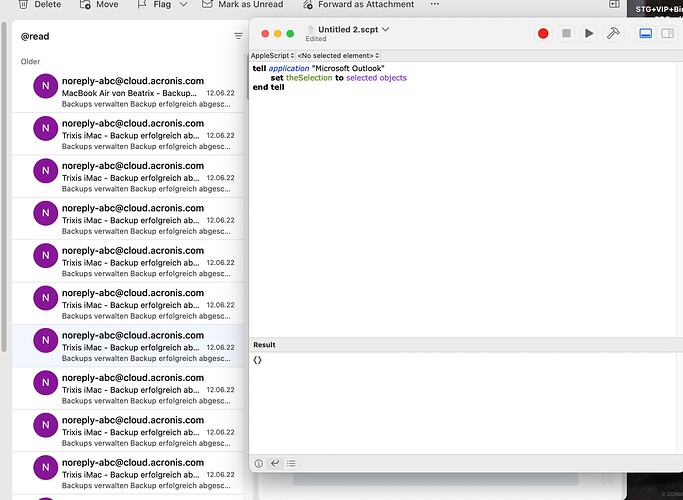Click Mark as Unread in Outlook
This screenshot has height=500, width=683.
click(243, 4)
